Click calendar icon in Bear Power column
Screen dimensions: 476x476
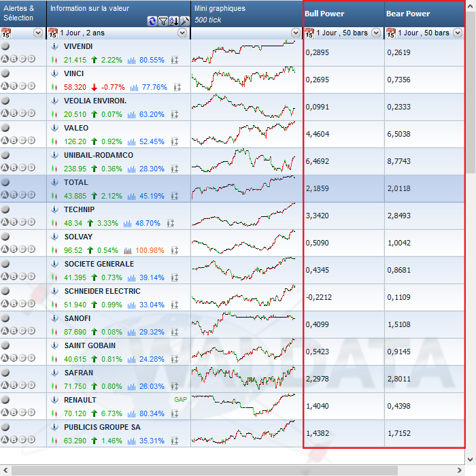click(391, 33)
